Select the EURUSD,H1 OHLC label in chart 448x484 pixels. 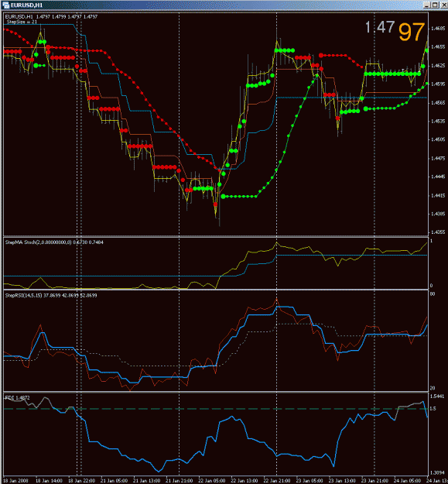[x=51, y=17]
